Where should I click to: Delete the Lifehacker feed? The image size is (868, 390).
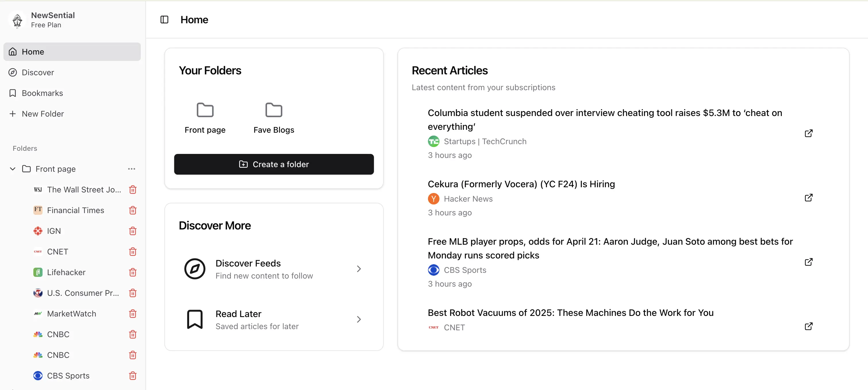point(133,272)
